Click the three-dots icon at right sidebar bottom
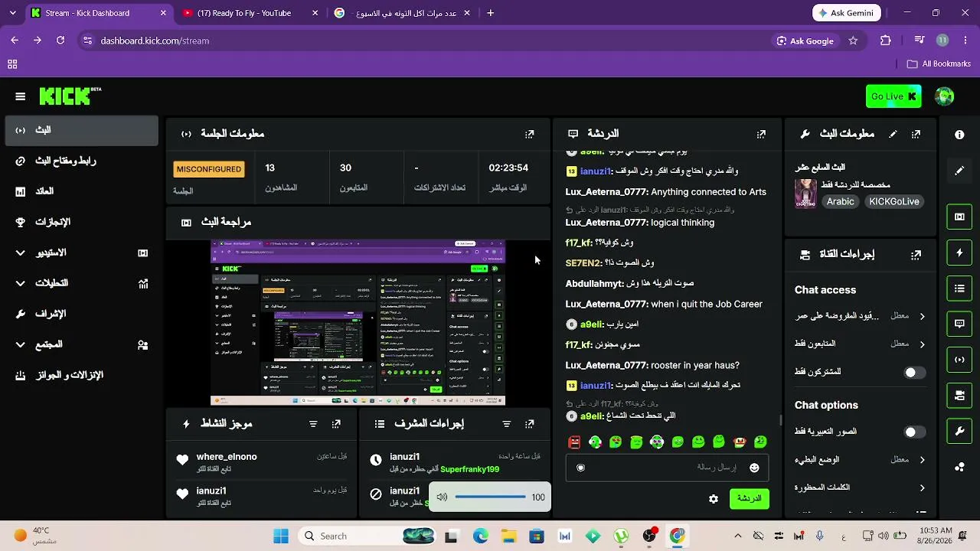 pos(959,467)
